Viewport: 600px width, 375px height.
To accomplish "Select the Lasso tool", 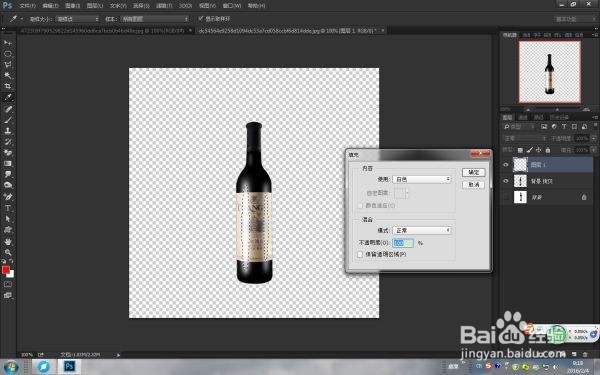I will pyautogui.click(x=8, y=65).
